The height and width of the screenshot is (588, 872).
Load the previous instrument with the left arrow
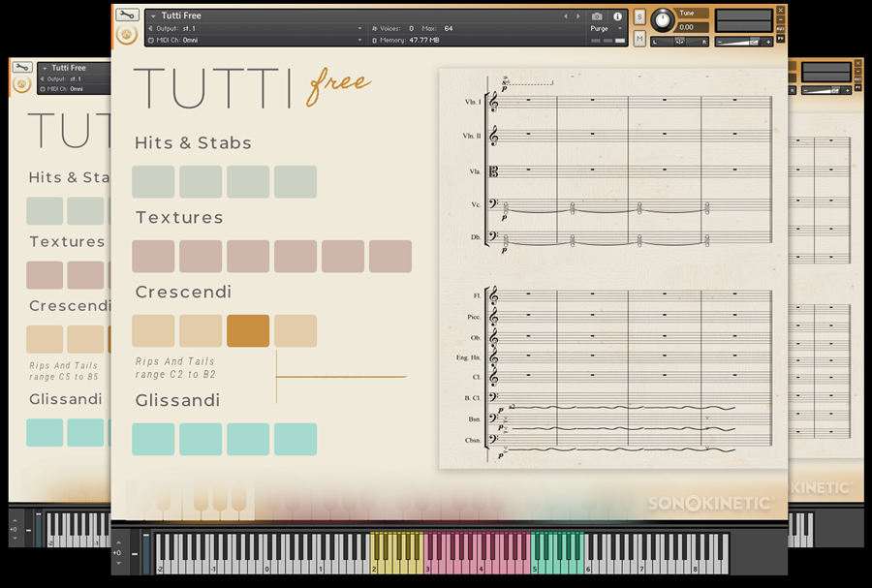coord(566,16)
